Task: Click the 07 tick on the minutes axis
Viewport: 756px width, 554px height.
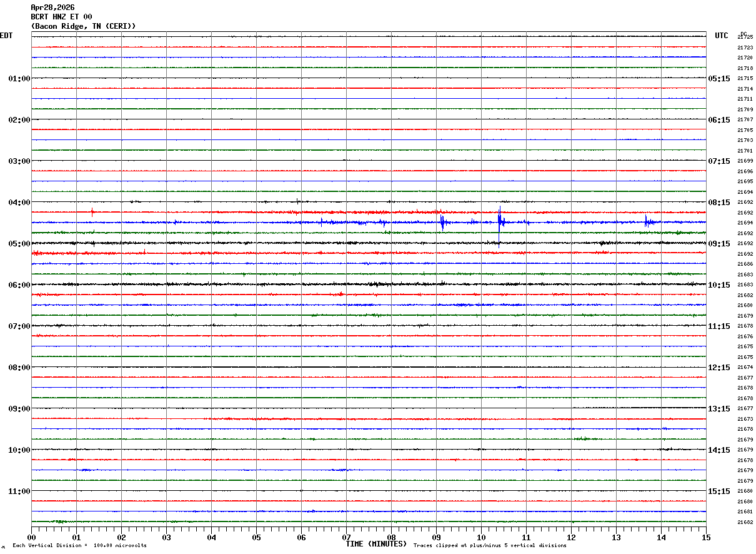Action: point(346,537)
